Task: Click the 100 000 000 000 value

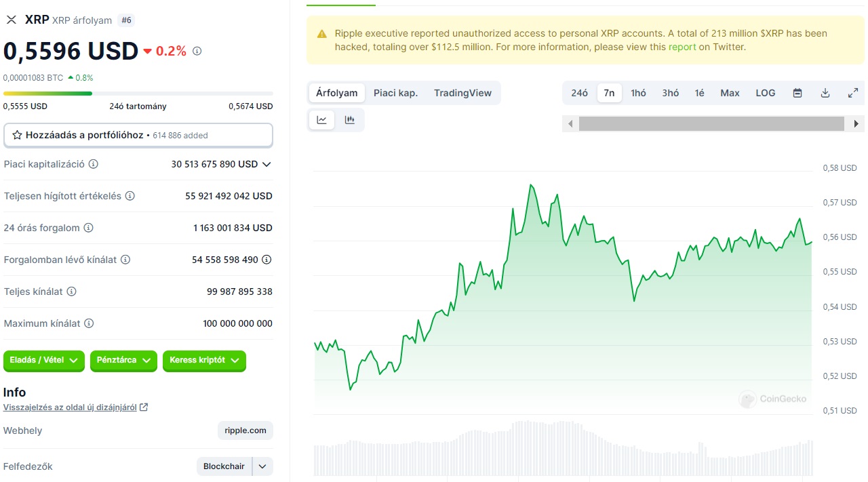Action: (237, 323)
